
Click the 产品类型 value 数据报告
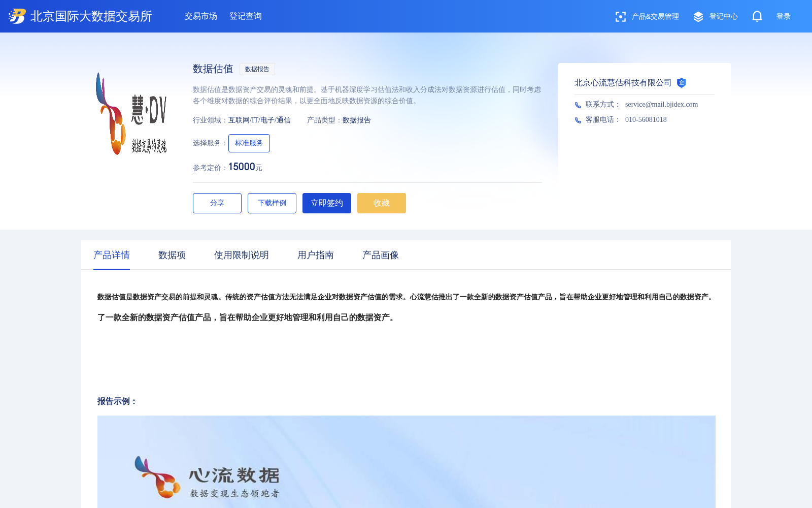pos(357,120)
